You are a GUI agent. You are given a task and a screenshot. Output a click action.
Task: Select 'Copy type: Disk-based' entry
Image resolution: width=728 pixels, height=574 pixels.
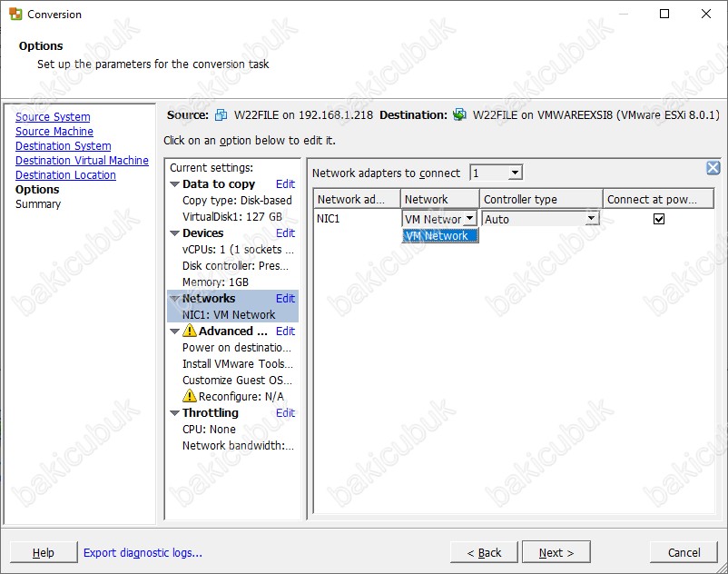pyautogui.click(x=237, y=200)
